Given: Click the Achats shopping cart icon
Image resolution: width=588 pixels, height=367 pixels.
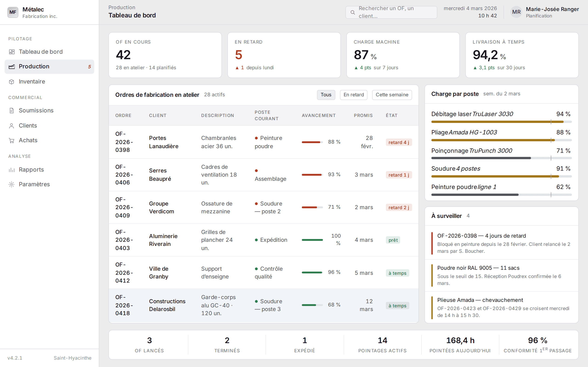Looking at the screenshot, I should [x=12, y=140].
